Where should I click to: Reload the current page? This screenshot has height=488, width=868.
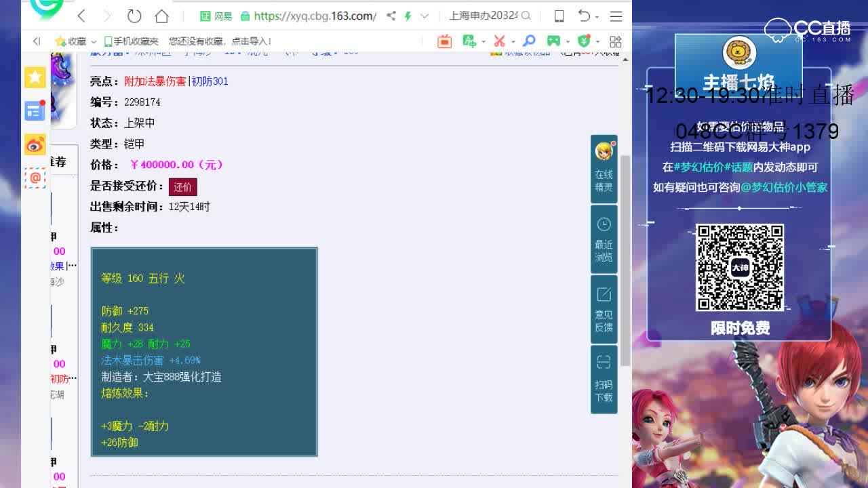pyautogui.click(x=134, y=16)
